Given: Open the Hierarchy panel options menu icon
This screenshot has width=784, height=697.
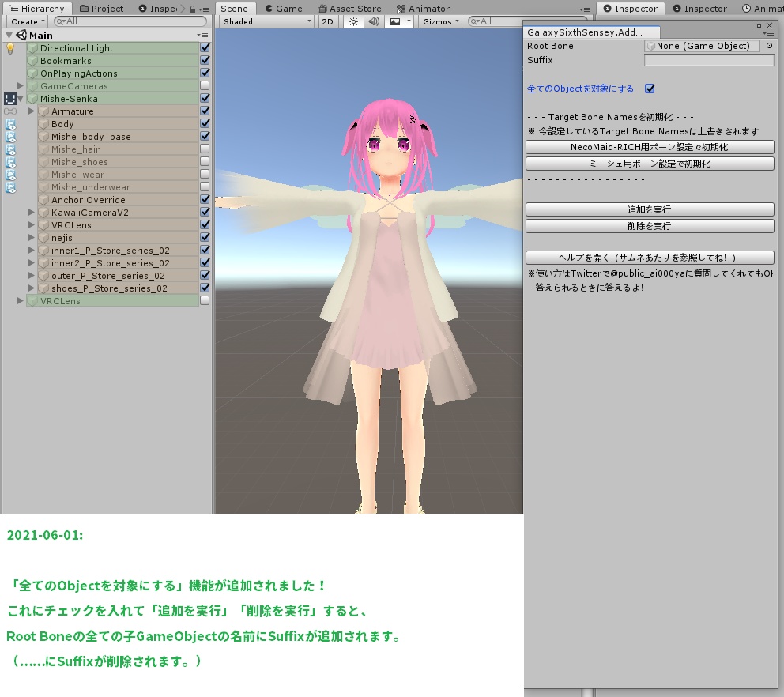Looking at the screenshot, I should 204,9.
